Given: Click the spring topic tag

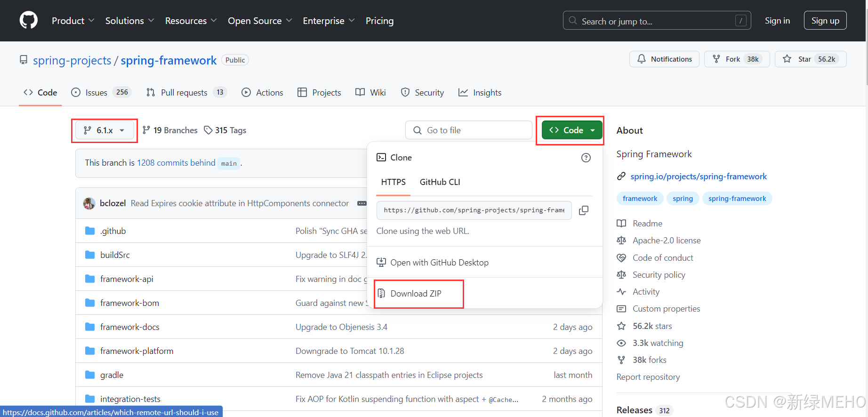Looking at the screenshot, I should (x=683, y=199).
